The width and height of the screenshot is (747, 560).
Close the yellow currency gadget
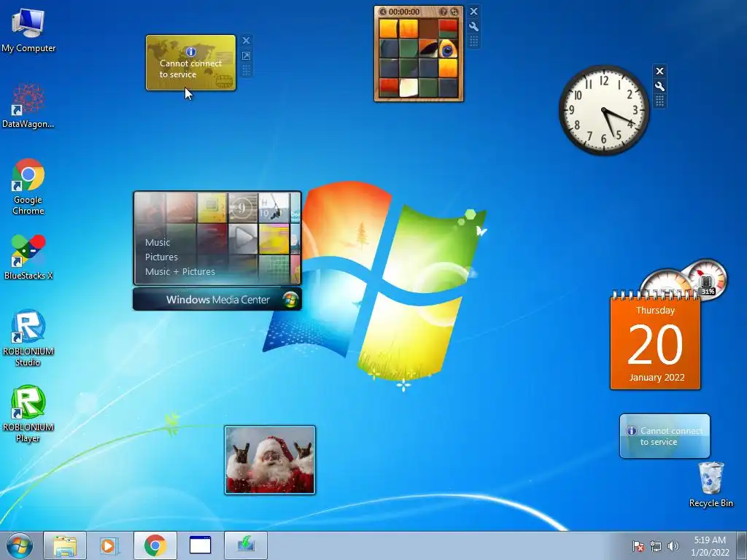pyautogui.click(x=247, y=41)
